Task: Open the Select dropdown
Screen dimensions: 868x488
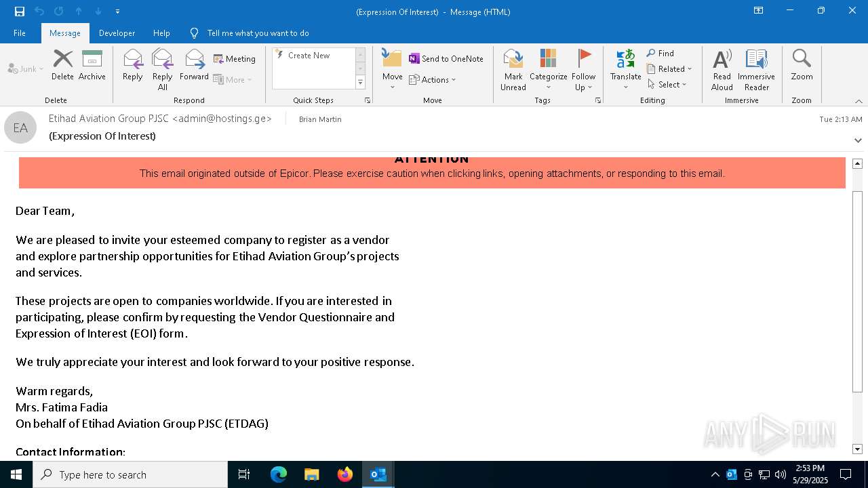Action: [x=667, y=85]
